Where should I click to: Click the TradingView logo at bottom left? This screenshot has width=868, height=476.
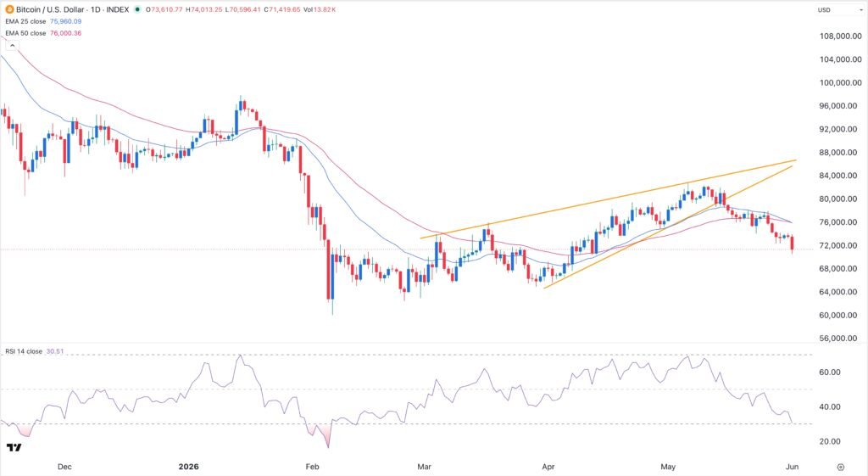point(14,447)
